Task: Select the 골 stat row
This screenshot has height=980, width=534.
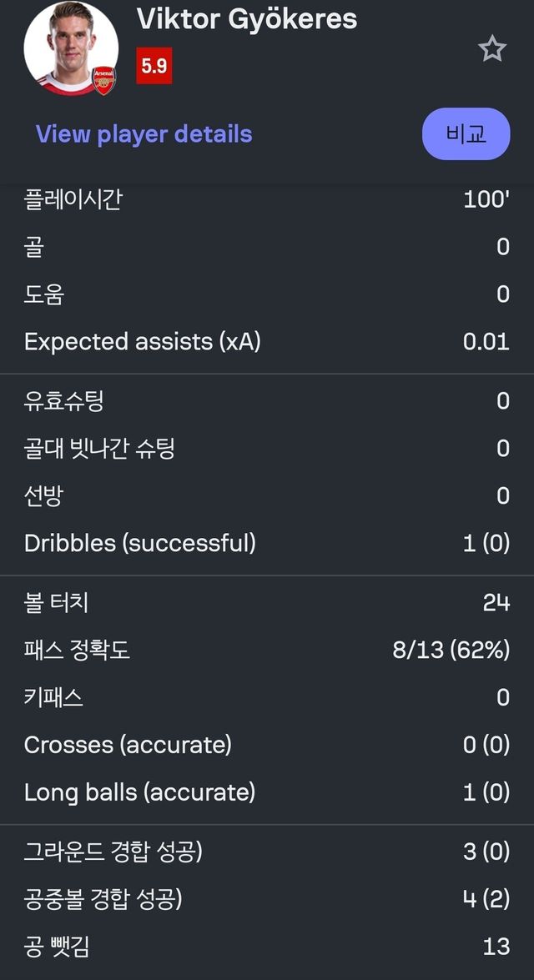Action: (267, 246)
